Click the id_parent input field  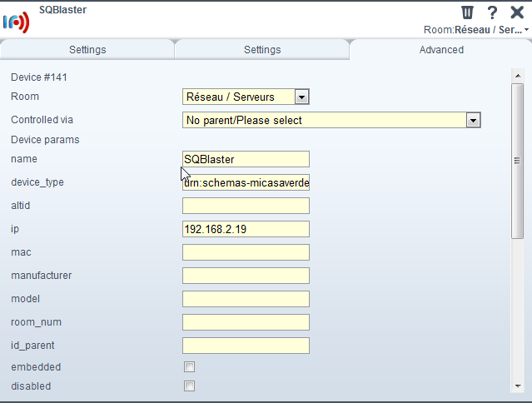click(x=246, y=346)
